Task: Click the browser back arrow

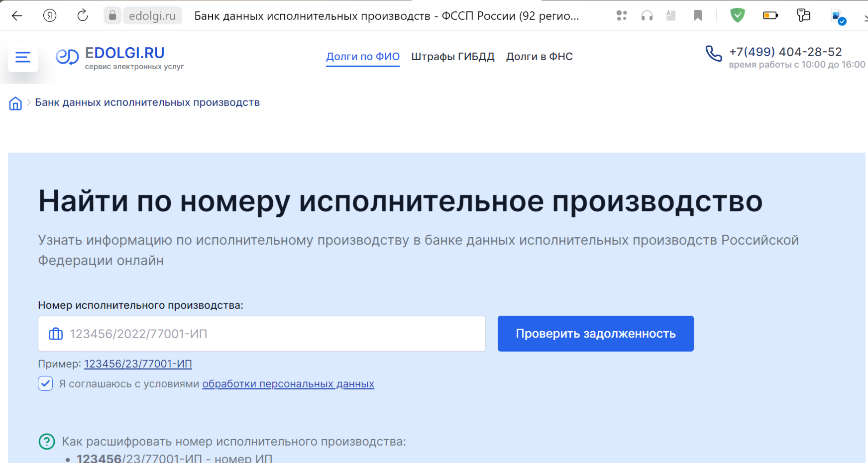Action: 17,16
